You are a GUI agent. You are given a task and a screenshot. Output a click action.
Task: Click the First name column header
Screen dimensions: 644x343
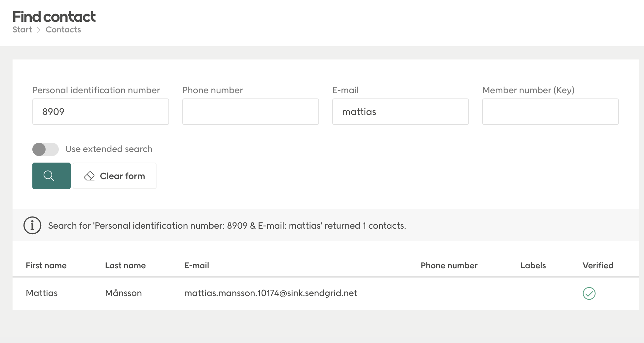tap(46, 265)
